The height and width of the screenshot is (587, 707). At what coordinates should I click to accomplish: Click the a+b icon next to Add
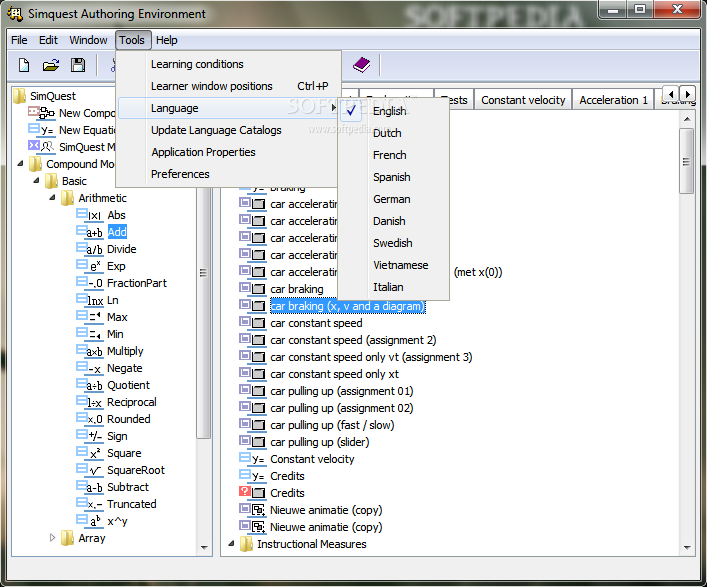pos(89,232)
